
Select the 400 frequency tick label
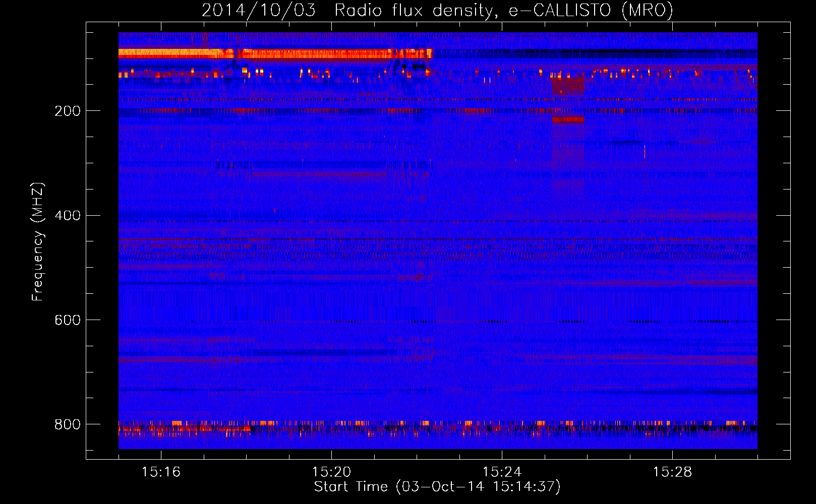coord(68,216)
